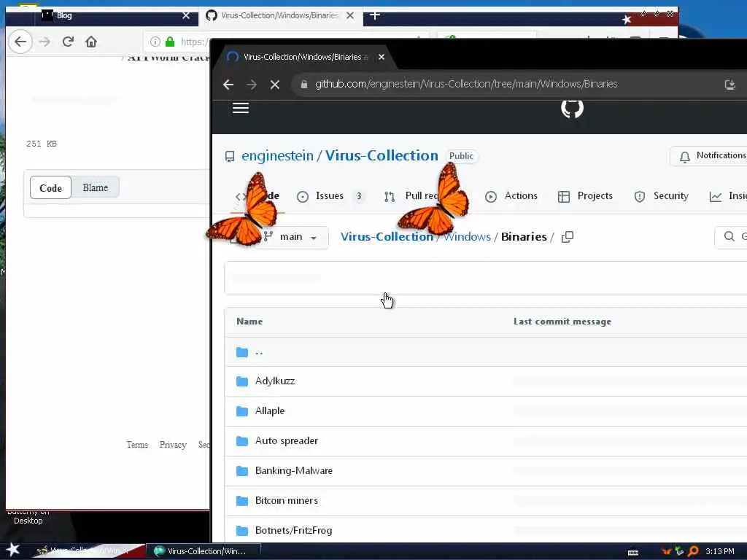Go back in the front GitHub browser window
Image resolution: width=747 pixels, height=560 pixels.
pyautogui.click(x=228, y=85)
